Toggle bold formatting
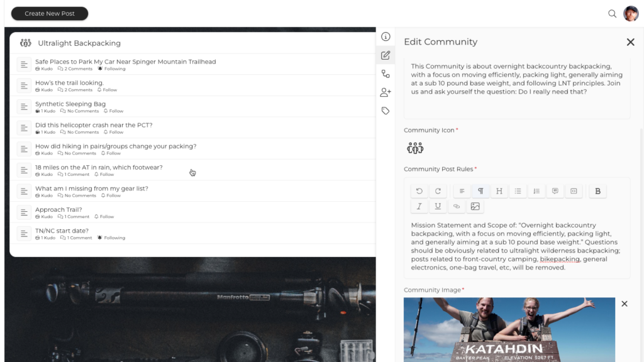644x362 pixels. click(x=597, y=191)
